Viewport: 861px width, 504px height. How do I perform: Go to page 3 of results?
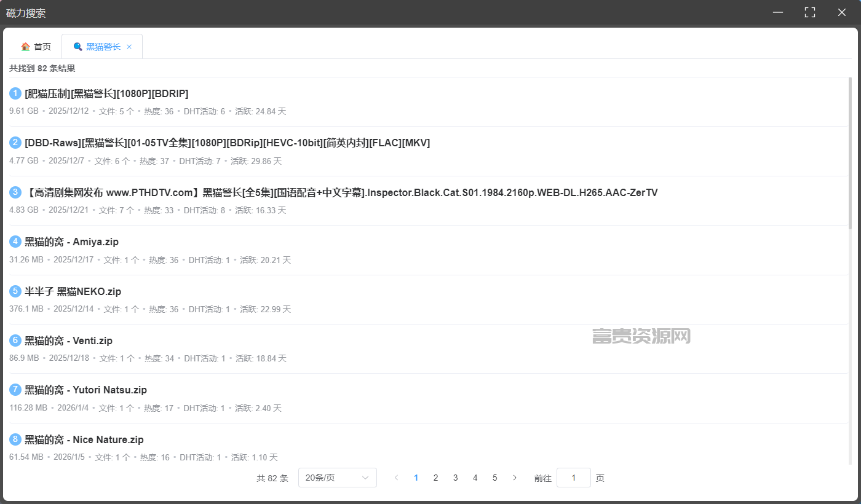click(x=455, y=478)
